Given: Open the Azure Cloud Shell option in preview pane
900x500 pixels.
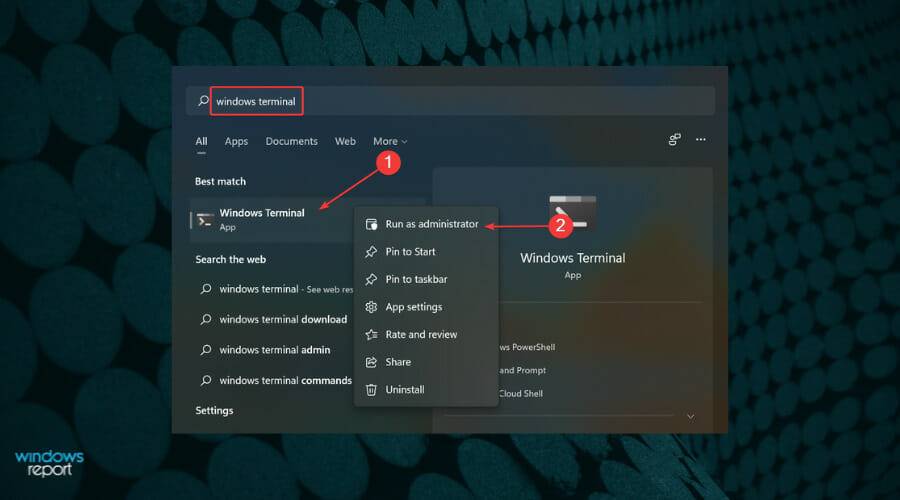Looking at the screenshot, I should point(521,393).
